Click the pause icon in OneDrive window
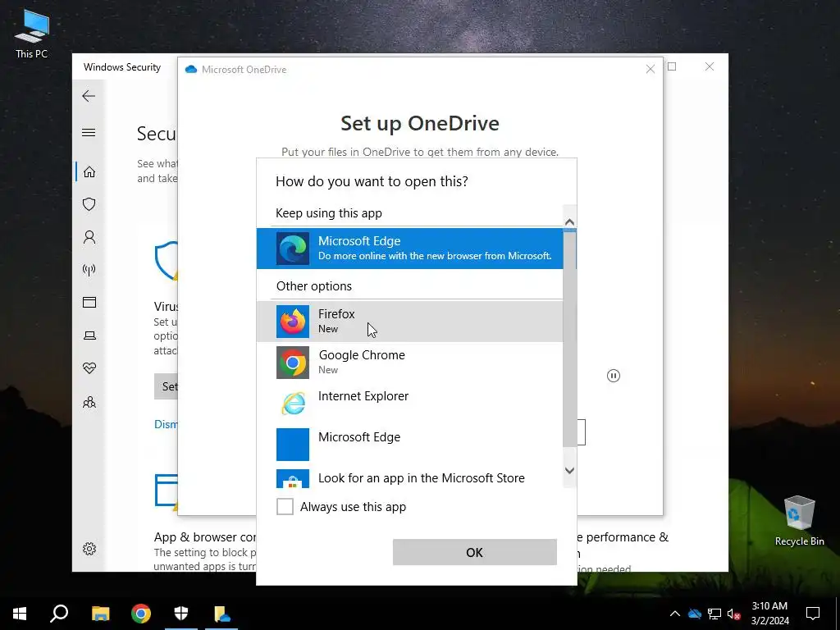The width and height of the screenshot is (840, 630). click(x=614, y=376)
